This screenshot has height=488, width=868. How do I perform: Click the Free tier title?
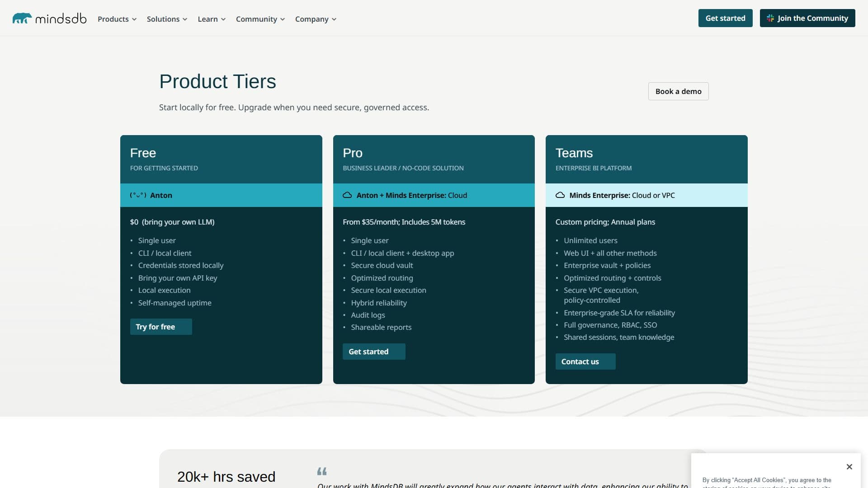click(143, 153)
